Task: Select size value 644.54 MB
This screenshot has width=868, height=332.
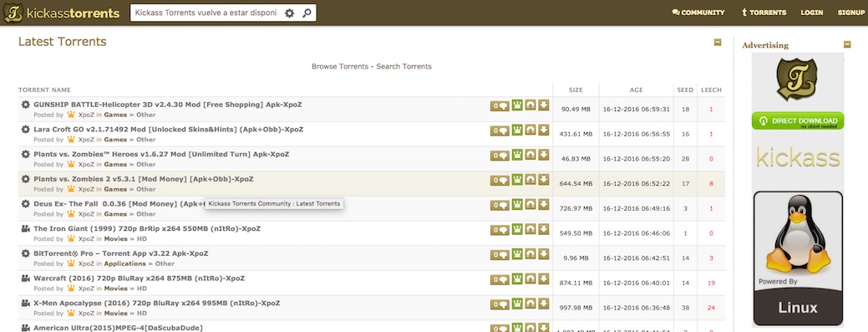Action: 576,183
